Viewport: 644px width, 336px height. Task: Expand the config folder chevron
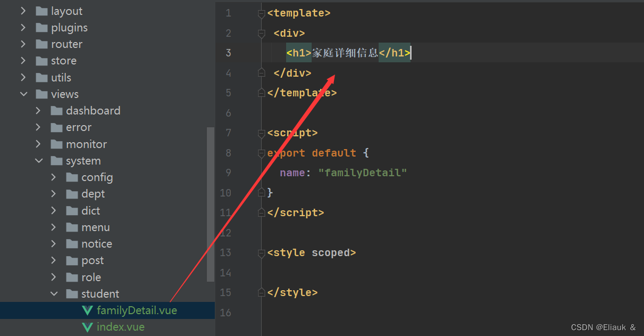(x=53, y=177)
